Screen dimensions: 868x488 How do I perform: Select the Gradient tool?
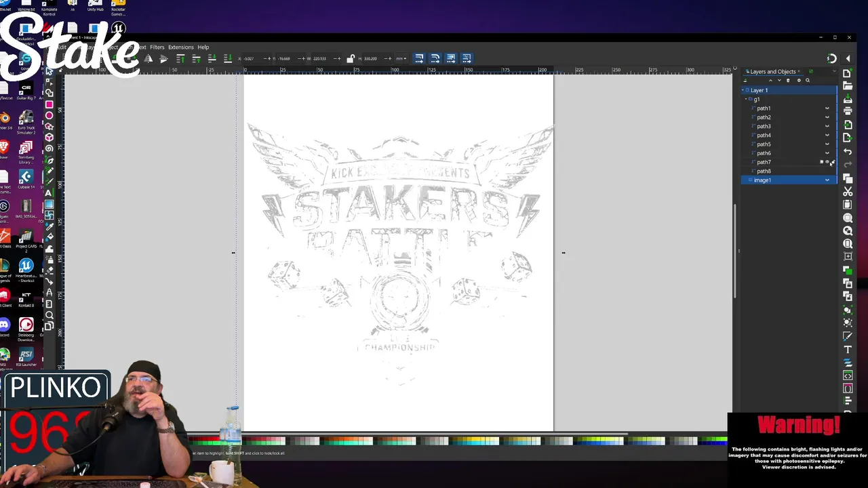tap(49, 205)
